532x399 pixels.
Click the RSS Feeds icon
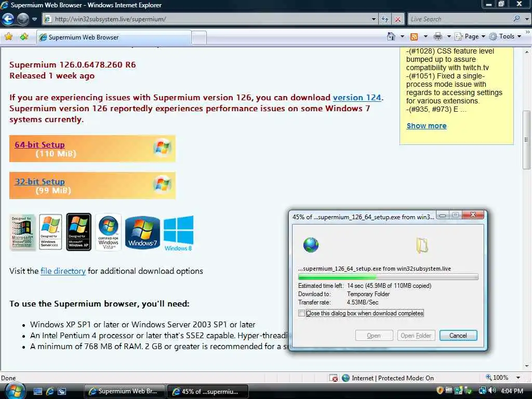414,36
